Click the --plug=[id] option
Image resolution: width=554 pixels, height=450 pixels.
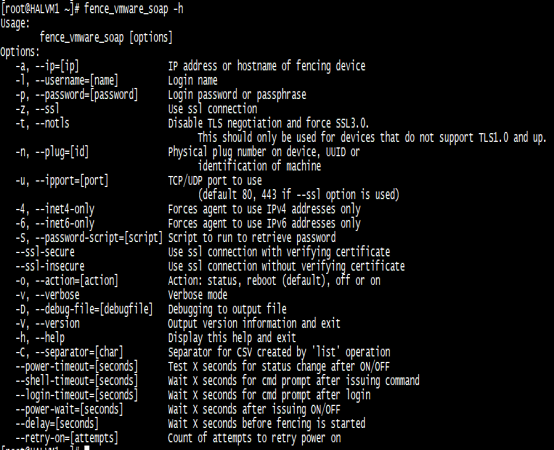click(x=62, y=152)
